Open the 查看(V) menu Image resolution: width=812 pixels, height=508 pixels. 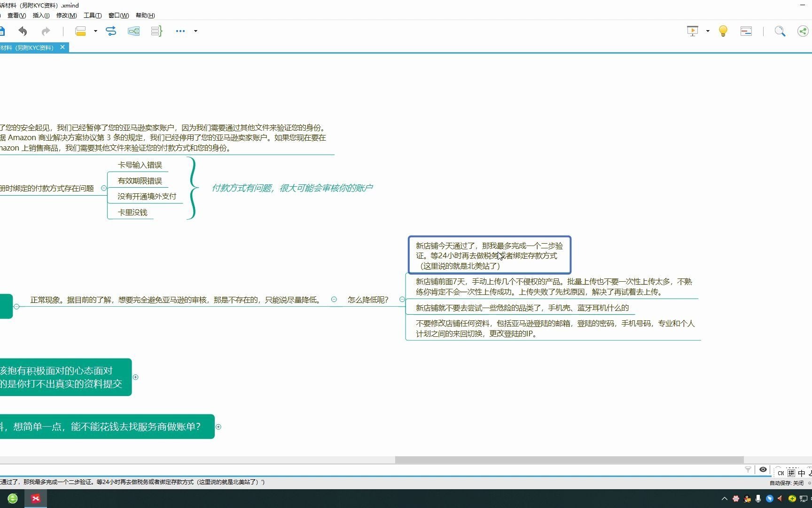click(16, 16)
